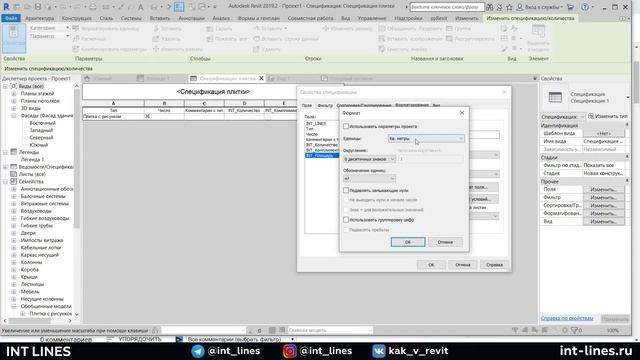Click the schedule icon in Properties palette
The width and height of the screenshot is (640, 360).
555,97
